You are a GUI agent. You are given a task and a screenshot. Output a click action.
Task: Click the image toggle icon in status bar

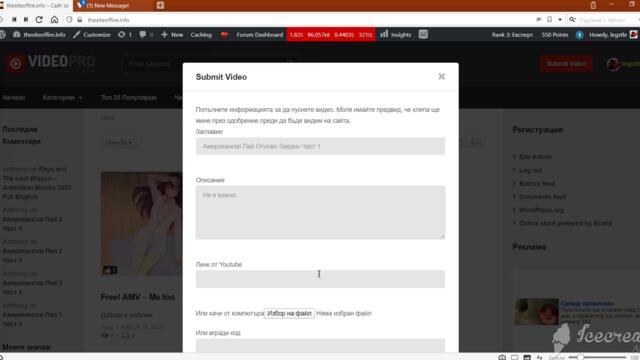tap(527, 357)
